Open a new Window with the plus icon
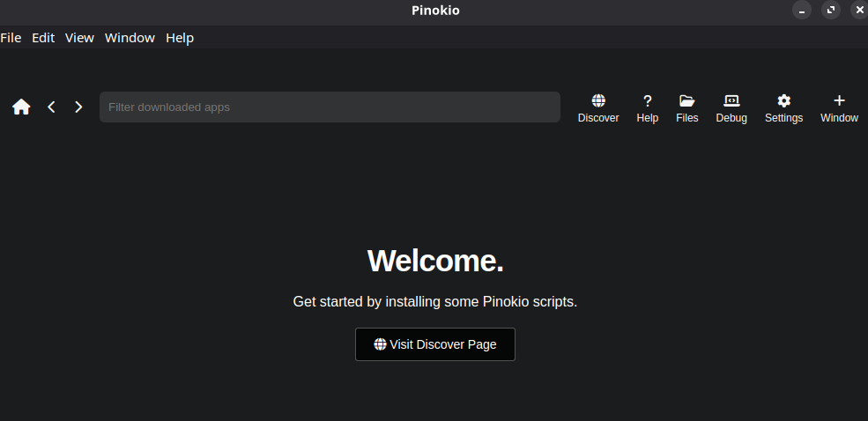This screenshot has height=421, width=868. tap(839, 108)
